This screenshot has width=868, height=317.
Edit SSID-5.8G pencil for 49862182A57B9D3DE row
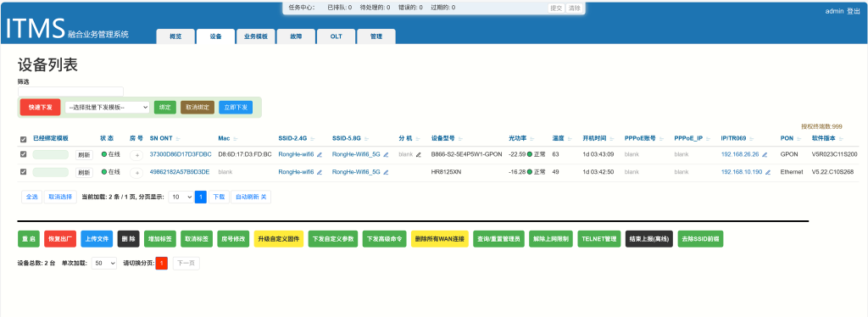point(386,172)
